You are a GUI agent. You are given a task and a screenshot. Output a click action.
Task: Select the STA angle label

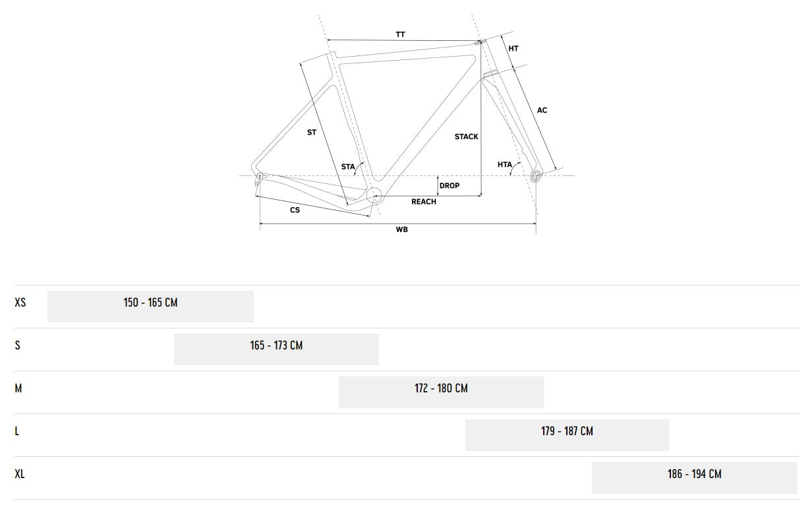tap(348, 166)
